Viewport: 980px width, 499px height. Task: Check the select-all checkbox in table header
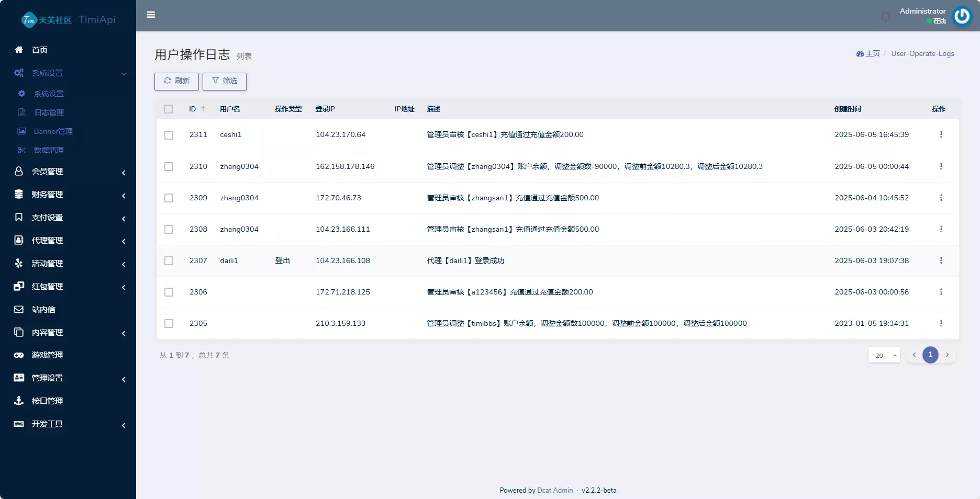click(x=169, y=109)
